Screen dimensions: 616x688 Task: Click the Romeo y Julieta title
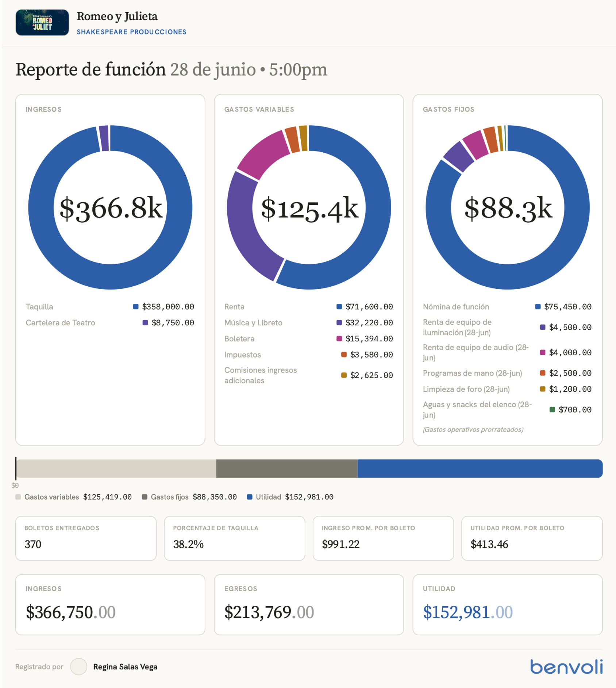[117, 16]
